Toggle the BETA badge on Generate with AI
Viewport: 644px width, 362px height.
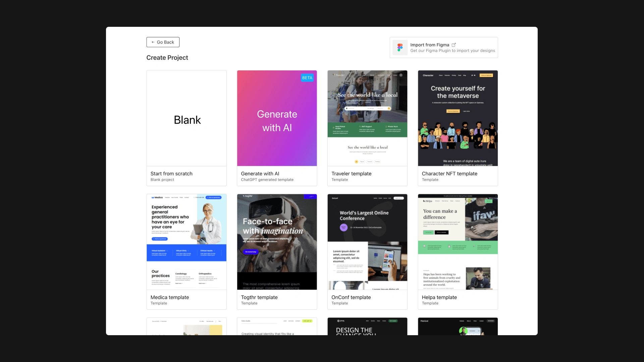307,78
